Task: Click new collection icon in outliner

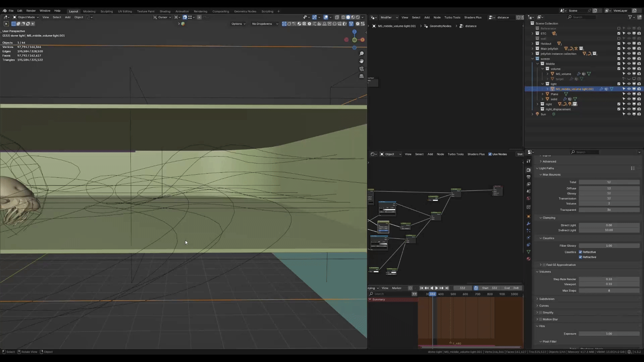Action: (x=639, y=17)
